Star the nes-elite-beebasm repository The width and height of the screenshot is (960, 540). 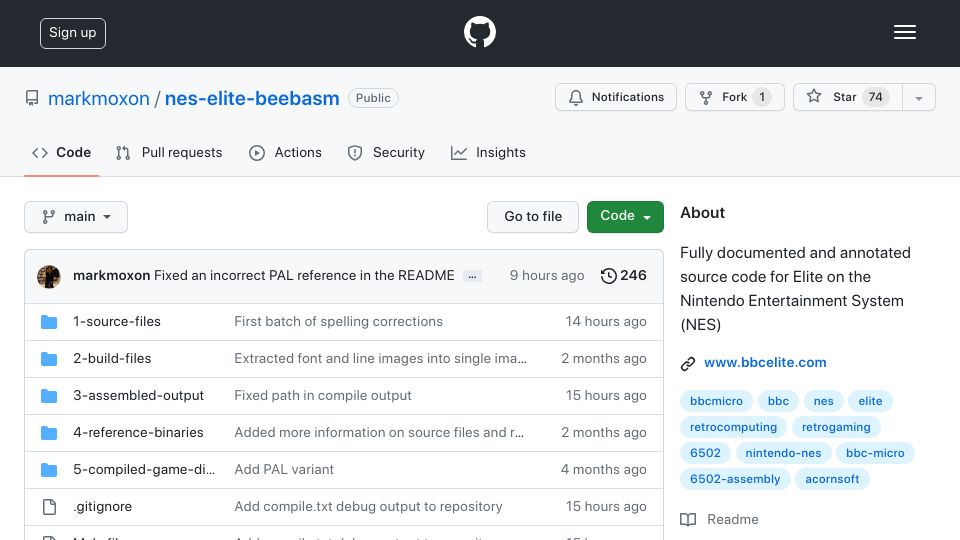847,97
